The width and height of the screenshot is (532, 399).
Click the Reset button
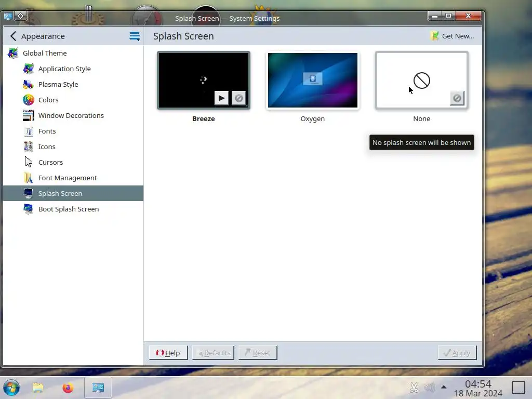pos(258,353)
